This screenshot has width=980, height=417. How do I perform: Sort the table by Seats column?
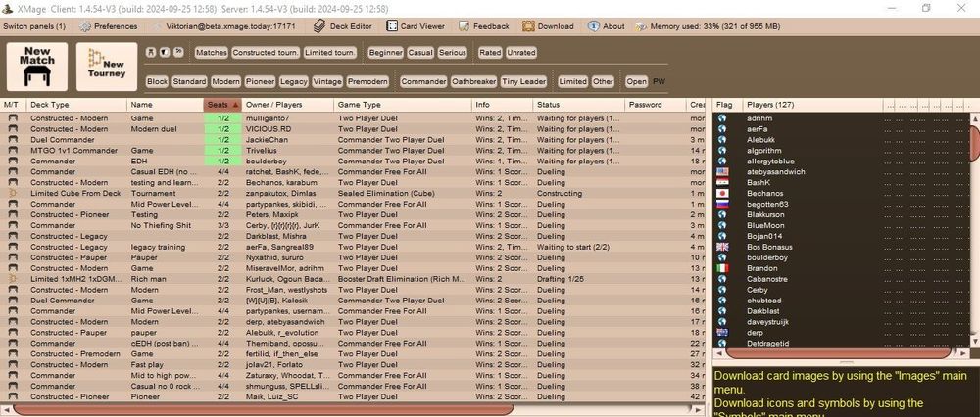(222, 105)
